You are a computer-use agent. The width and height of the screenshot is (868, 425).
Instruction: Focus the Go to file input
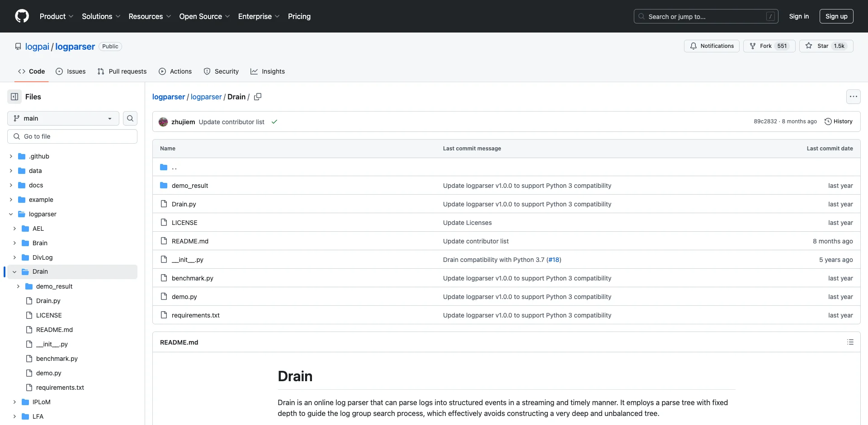pyautogui.click(x=72, y=136)
